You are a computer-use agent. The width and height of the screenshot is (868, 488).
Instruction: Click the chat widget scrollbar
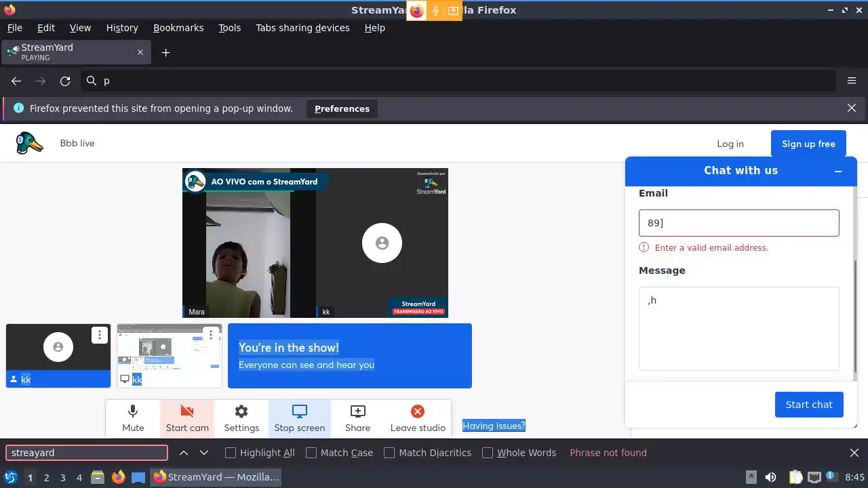point(854,317)
